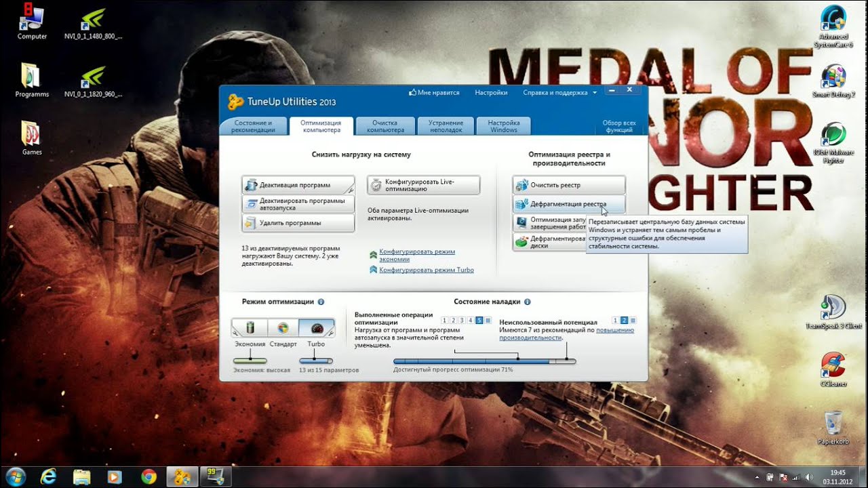Viewport: 868px width, 488px height.
Task: Select page 5 of completed optimizations
Action: tap(479, 320)
